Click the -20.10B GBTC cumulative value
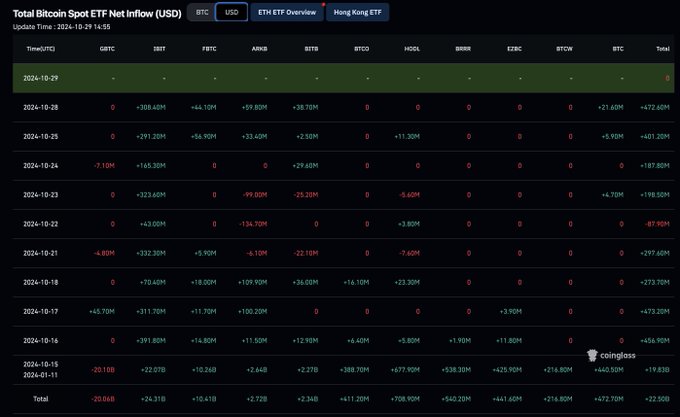The height and width of the screenshot is (417, 680). 103,370
